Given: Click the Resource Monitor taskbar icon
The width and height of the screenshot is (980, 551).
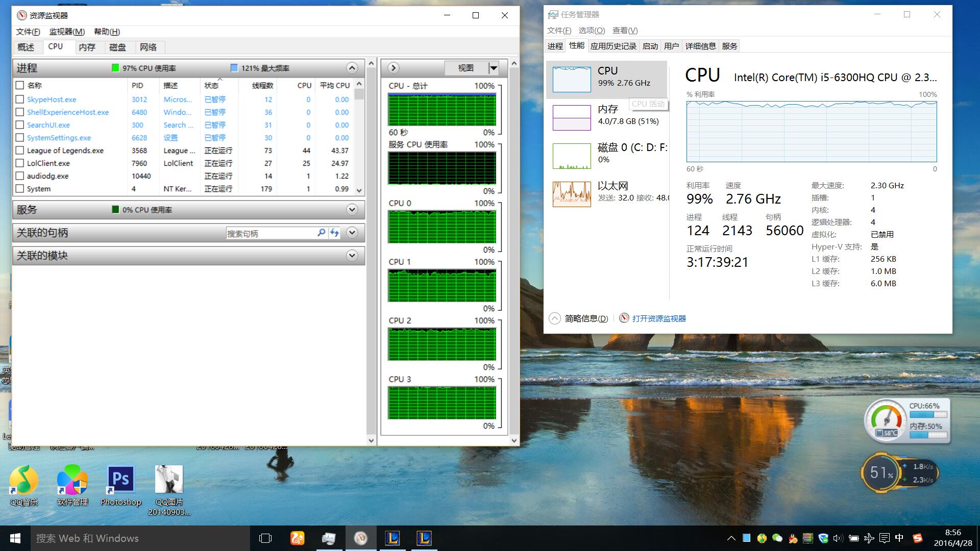Looking at the screenshot, I should coord(360,538).
